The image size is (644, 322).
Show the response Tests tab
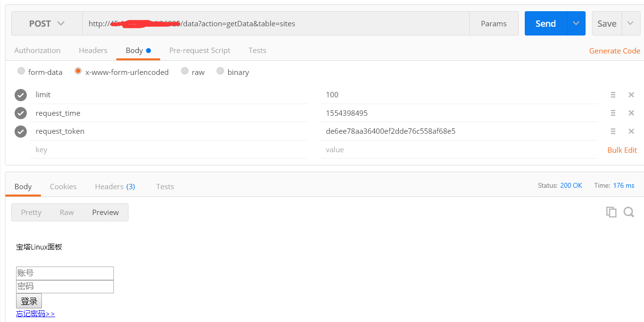[165, 186]
